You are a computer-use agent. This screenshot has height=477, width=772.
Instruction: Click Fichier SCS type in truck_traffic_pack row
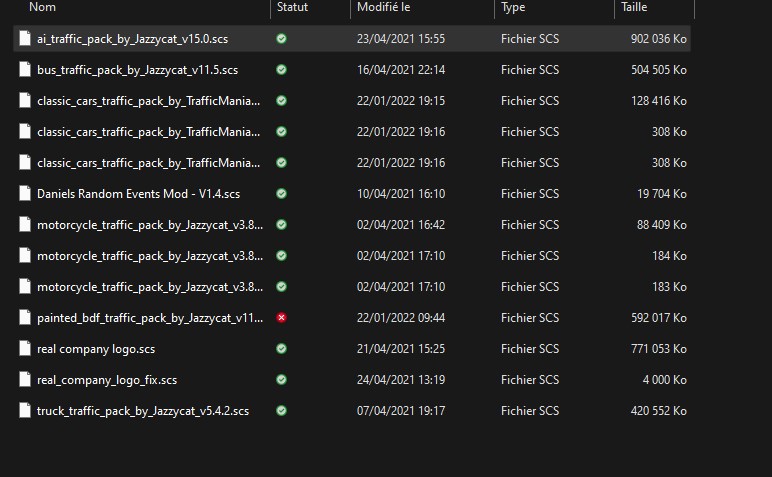(x=530, y=411)
